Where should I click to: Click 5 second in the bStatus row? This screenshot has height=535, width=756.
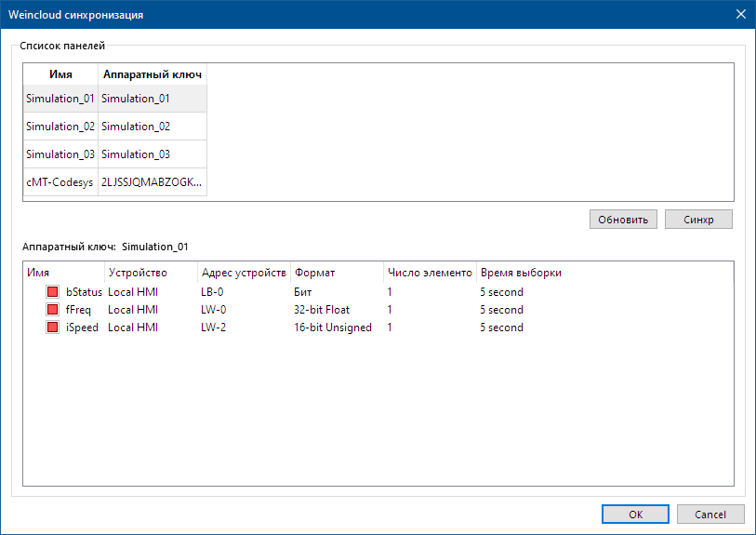click(501, 292)
